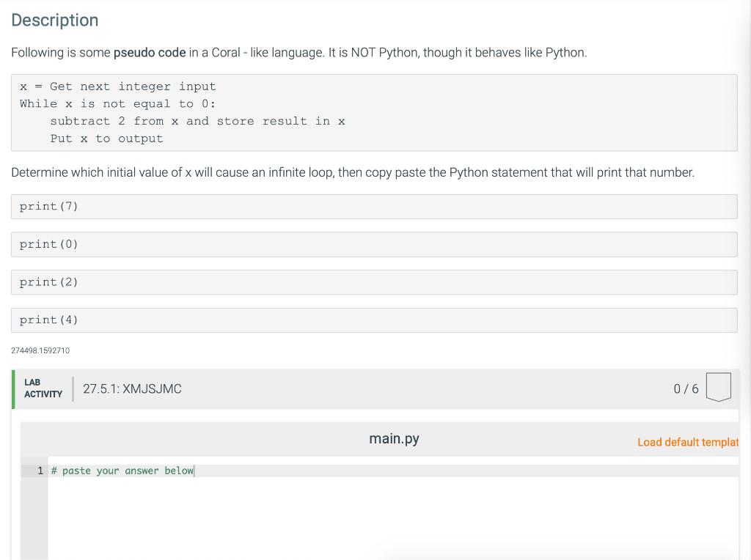Click the line number 1 gutter
This screenshot has width=751, height=560.
point(40,471)
